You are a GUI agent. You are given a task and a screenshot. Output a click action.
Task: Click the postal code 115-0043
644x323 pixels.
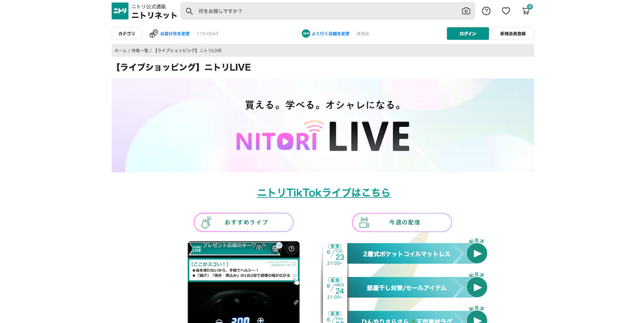pyautogui.click(x=208, y=34)
